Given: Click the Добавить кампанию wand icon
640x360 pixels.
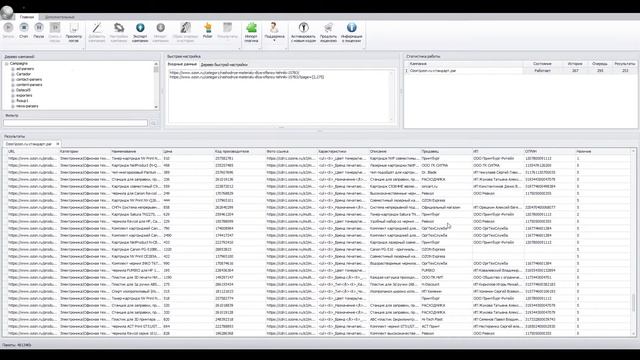Looking at the screenshot, I should click(97, 33).
